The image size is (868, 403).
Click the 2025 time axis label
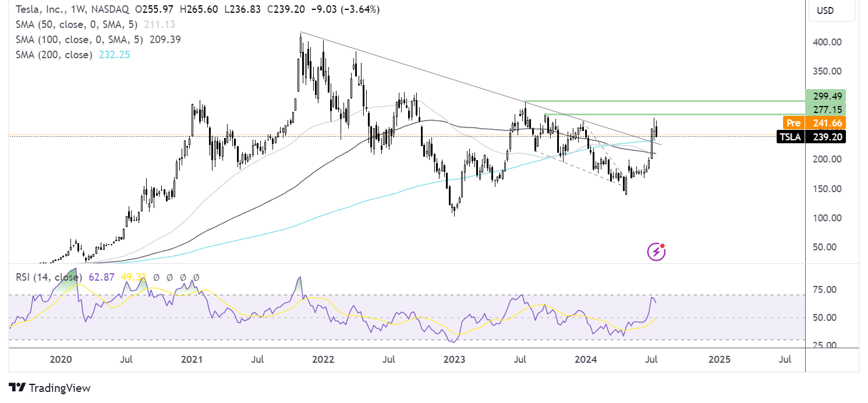coord(720,359)
